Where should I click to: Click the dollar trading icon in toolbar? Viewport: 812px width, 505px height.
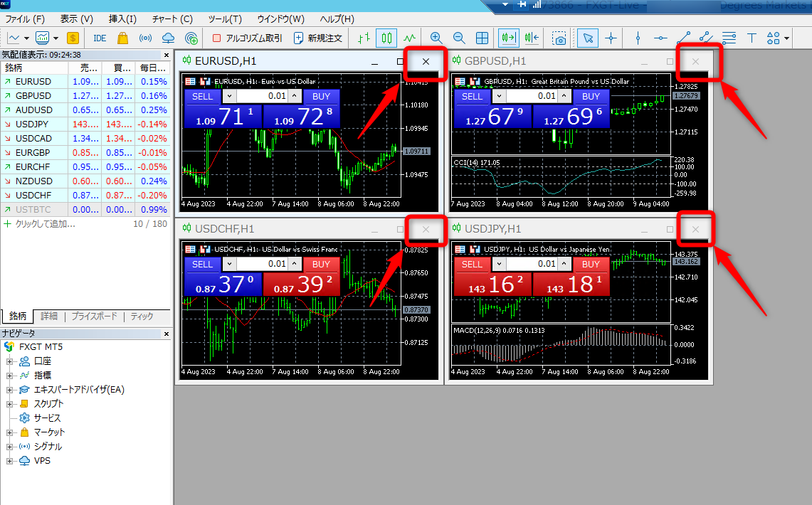click(x=73, y=38)
